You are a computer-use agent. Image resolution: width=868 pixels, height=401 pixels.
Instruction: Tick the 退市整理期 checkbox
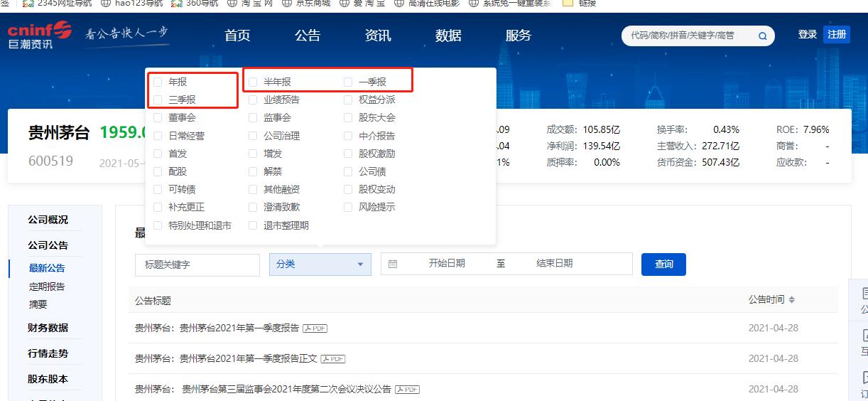[x=253, y=225]
